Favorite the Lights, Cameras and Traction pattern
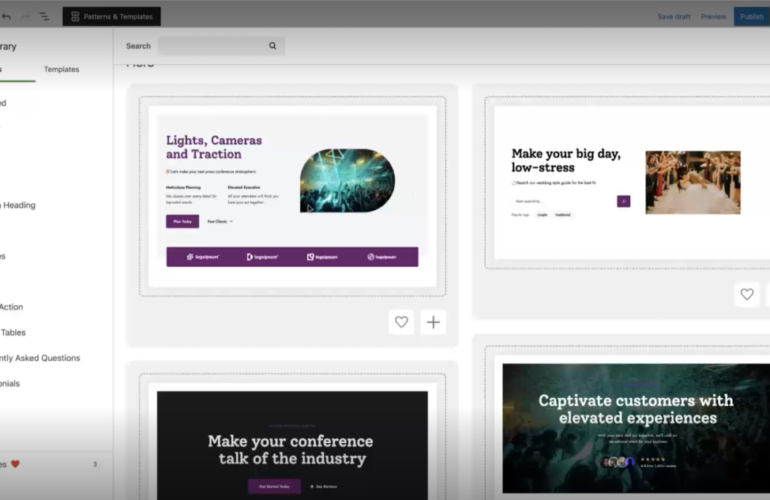This screenshot has width=770, height=500. [401, 322]
